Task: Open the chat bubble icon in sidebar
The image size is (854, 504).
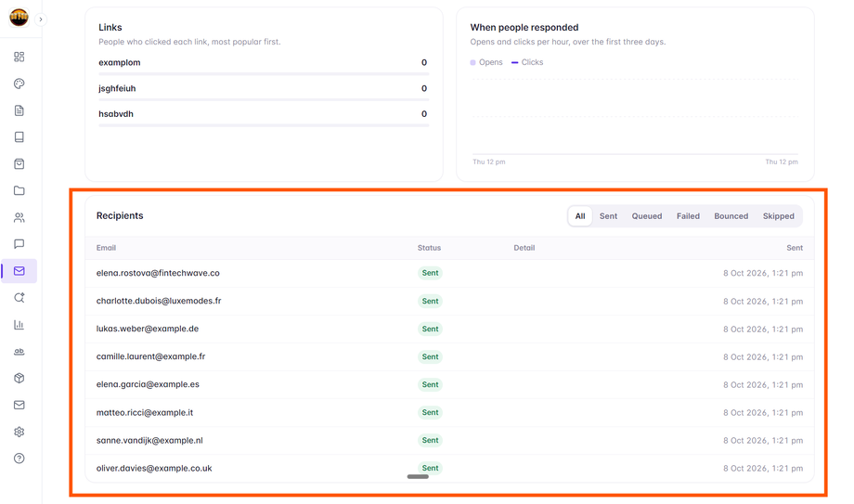Action: 19,244
